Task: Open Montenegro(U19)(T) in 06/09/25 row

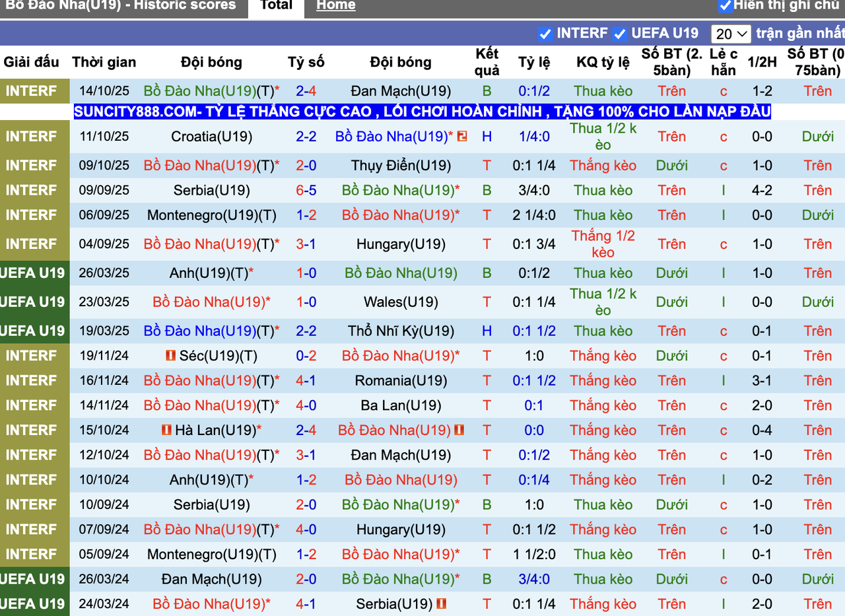Action: point(211,215)
